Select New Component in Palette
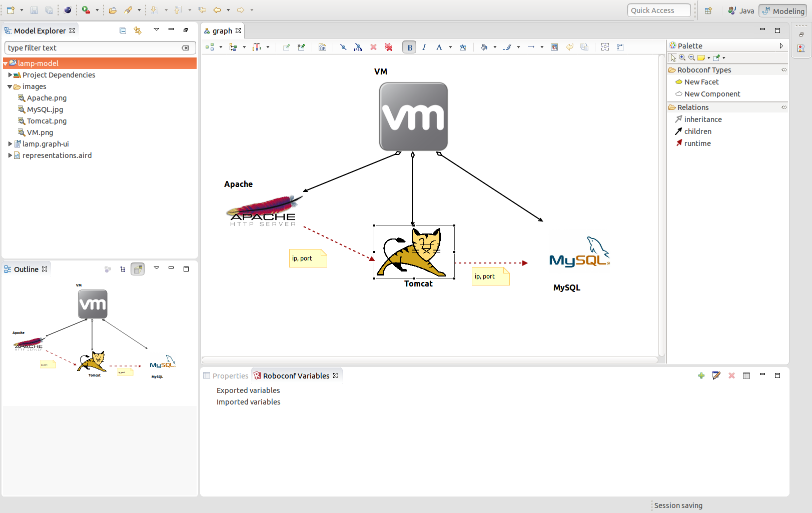812x513 pixels. click(x=707, y=94)
